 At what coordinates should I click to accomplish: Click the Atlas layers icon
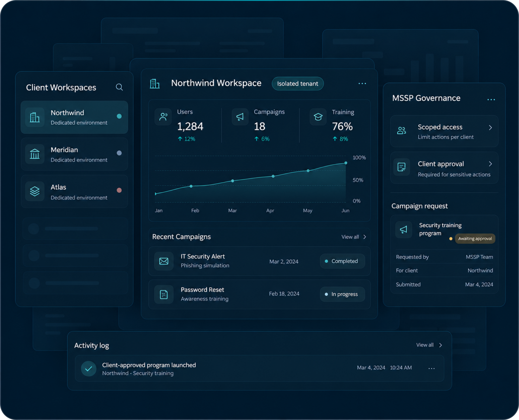(35, 191)
